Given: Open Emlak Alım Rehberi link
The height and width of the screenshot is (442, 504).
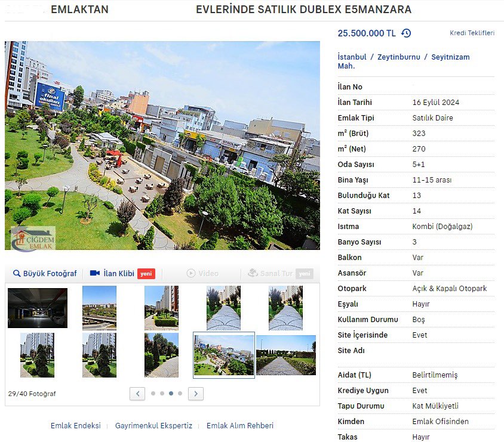Looking at the screenshot, I should [x=240, y=426].
